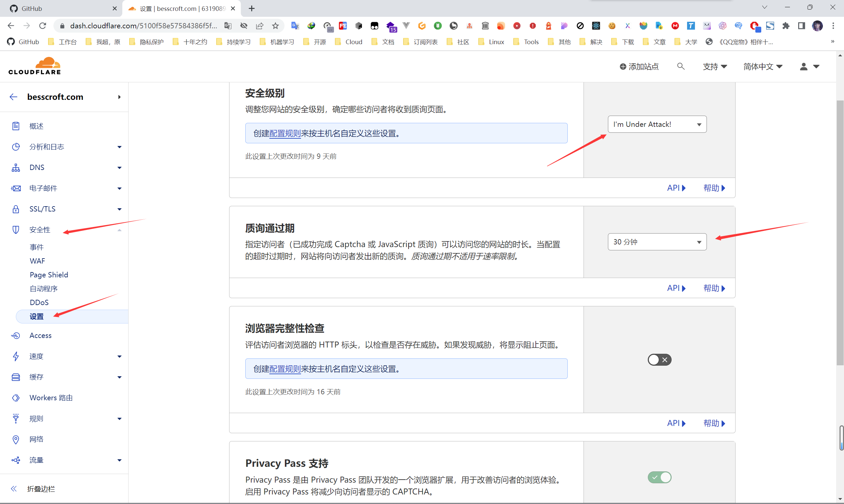Open the user account icon menu
844x504 pixels.
809,67
